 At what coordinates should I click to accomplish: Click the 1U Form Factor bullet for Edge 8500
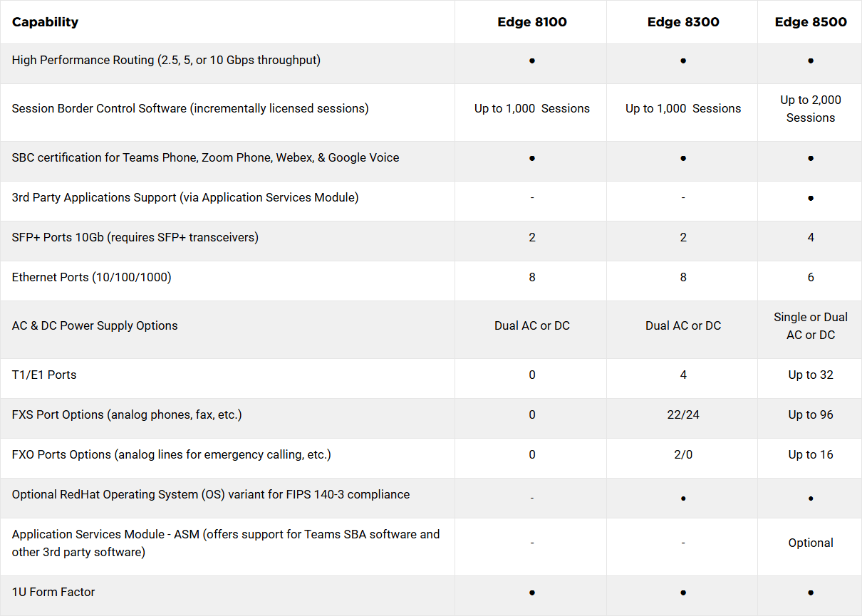(x=811, y=592)
